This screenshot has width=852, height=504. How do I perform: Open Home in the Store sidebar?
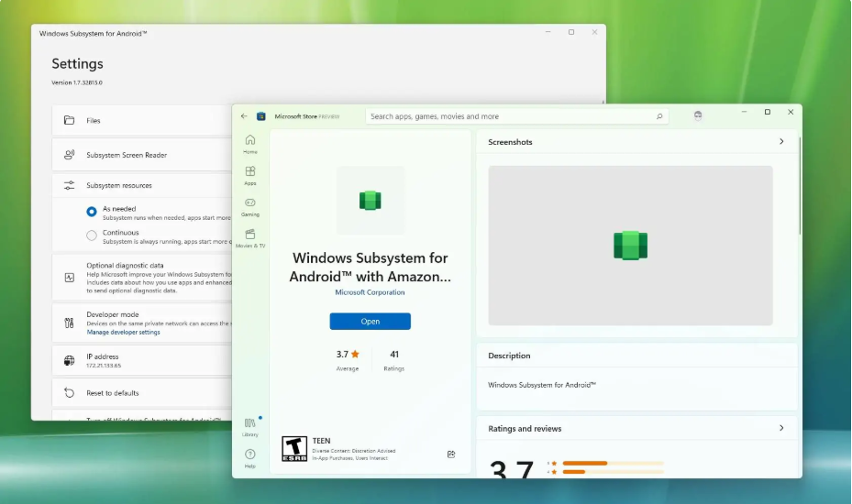[250, 144]
